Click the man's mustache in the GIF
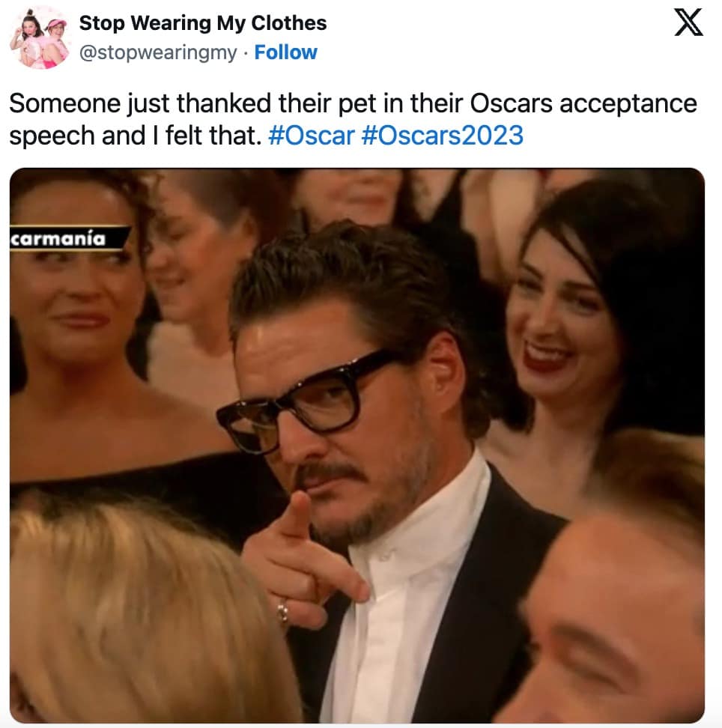The image size is (722, 728). click(x=330, y=473)
